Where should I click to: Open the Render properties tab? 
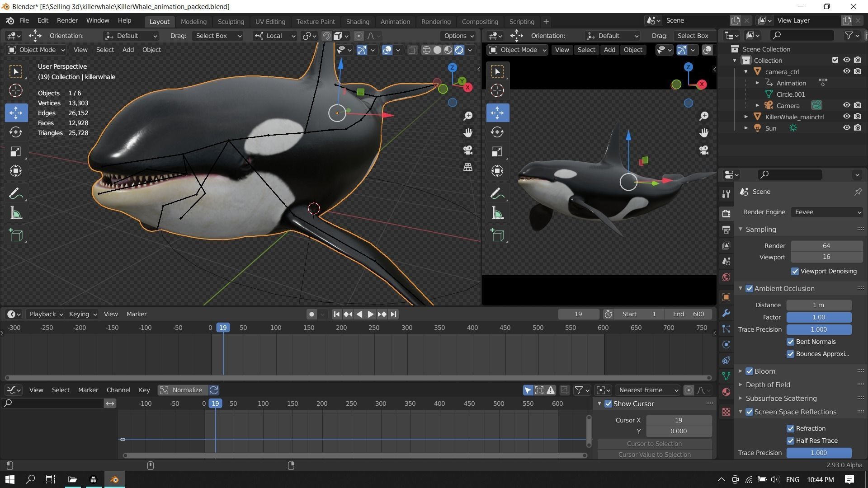click(x=726, y=213)
